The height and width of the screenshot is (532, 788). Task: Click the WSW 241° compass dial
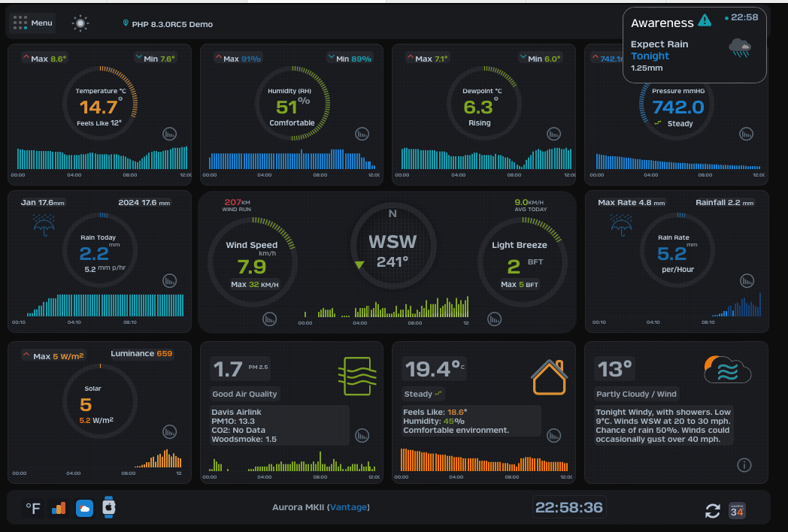click(x=393, y=246)
